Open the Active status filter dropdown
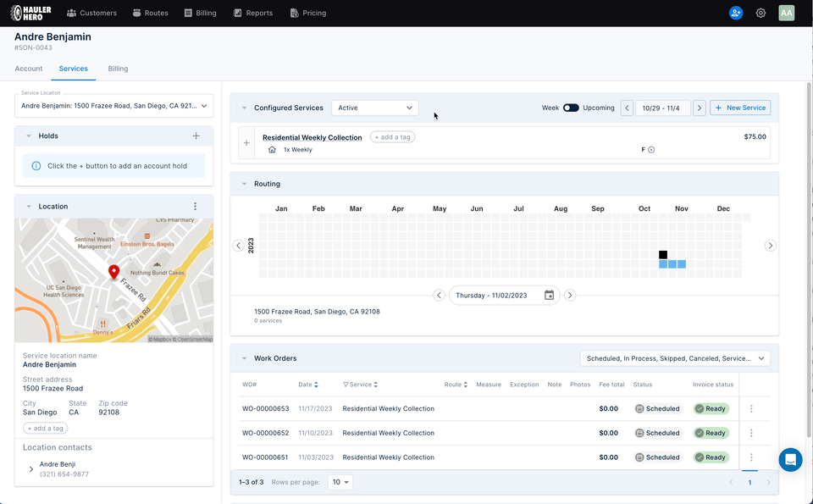The width and height of the screenshot is (813, 504). pyautogui.click(x=375, y=108)
